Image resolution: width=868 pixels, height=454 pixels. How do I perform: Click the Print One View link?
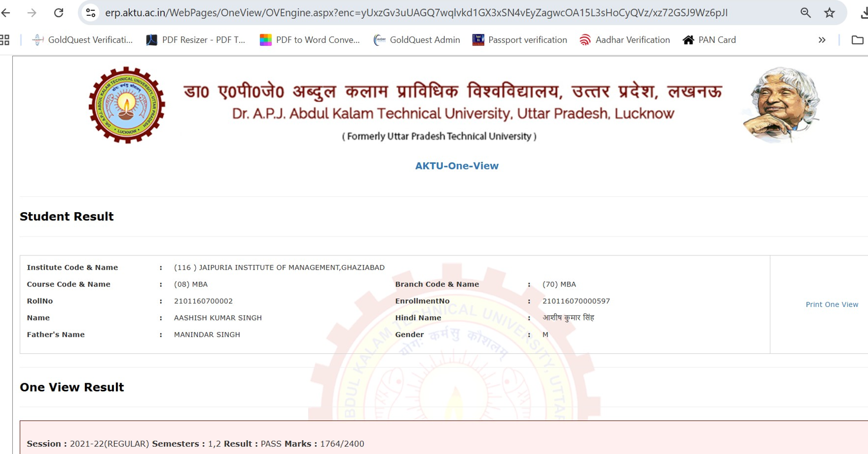point(831,304)
